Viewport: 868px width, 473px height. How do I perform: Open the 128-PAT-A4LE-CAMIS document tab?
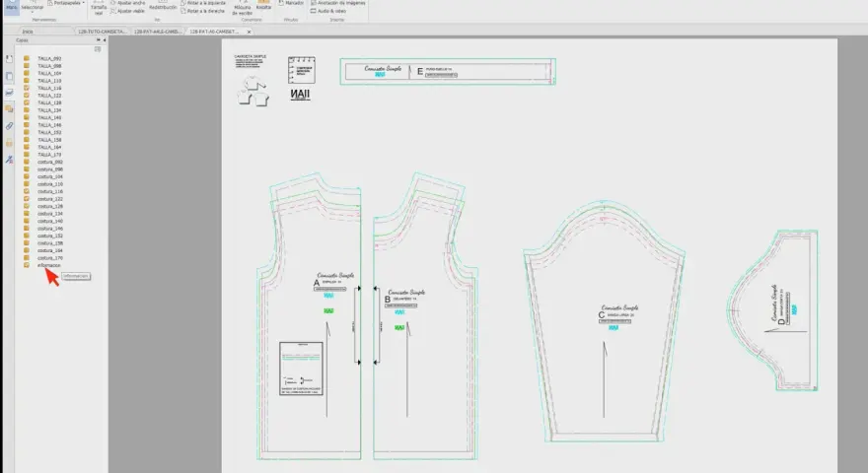click(157, 32)
